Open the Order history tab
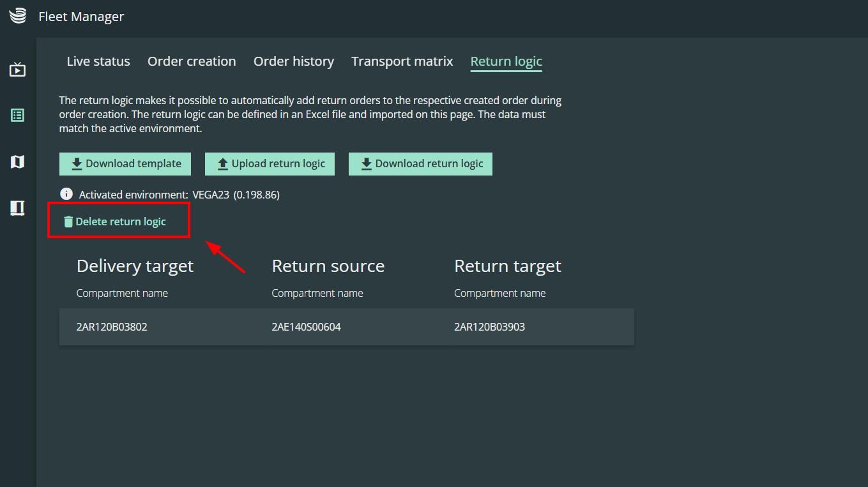Viewport: 868px width, 487px height. 294,61
